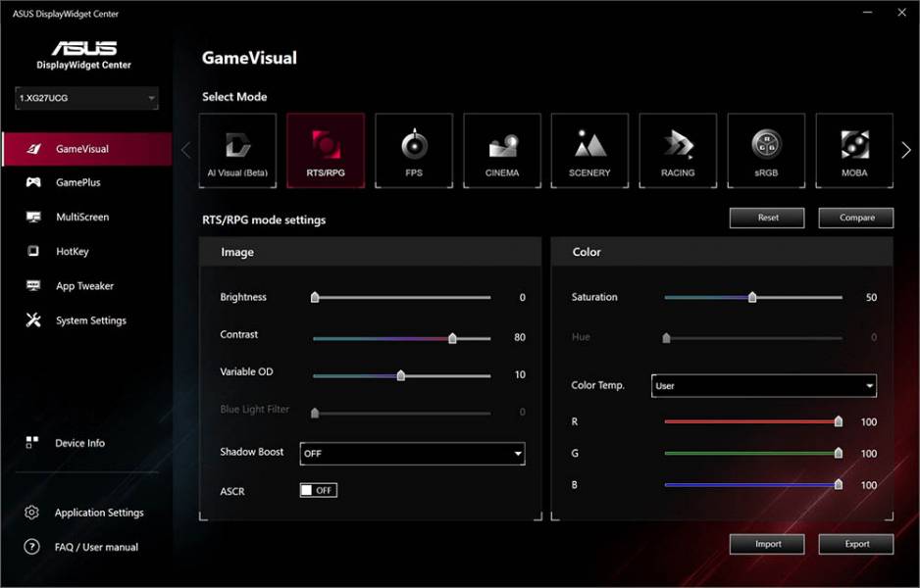Show more modes with right arrow

pos(906,150)
